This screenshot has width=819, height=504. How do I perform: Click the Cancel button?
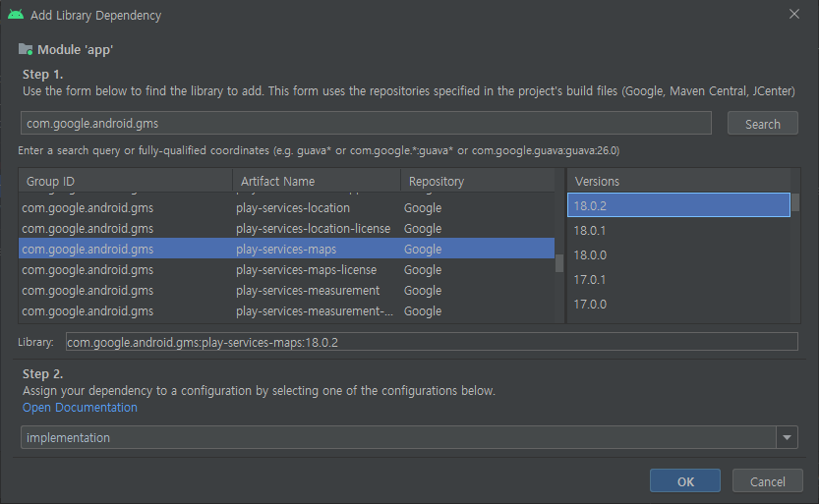click(x=767, y=481)
